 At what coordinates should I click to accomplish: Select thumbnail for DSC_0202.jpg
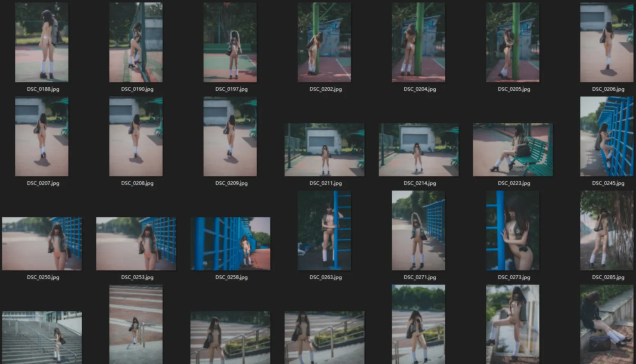coord(324,43)
